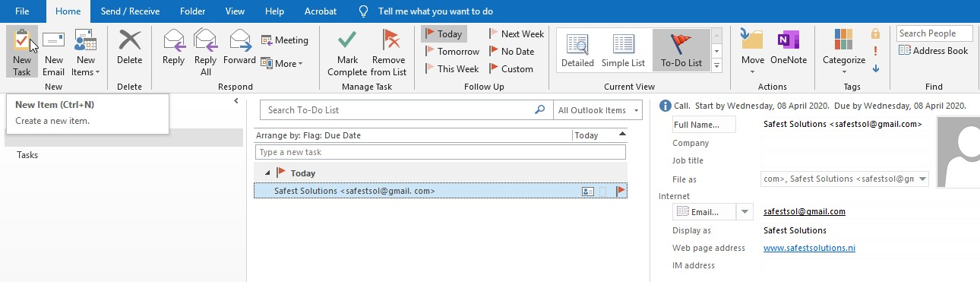Screen dimensions: 980x282
Task: Click safestsol@gmail.com email link
Action: (x=805, y=212)
